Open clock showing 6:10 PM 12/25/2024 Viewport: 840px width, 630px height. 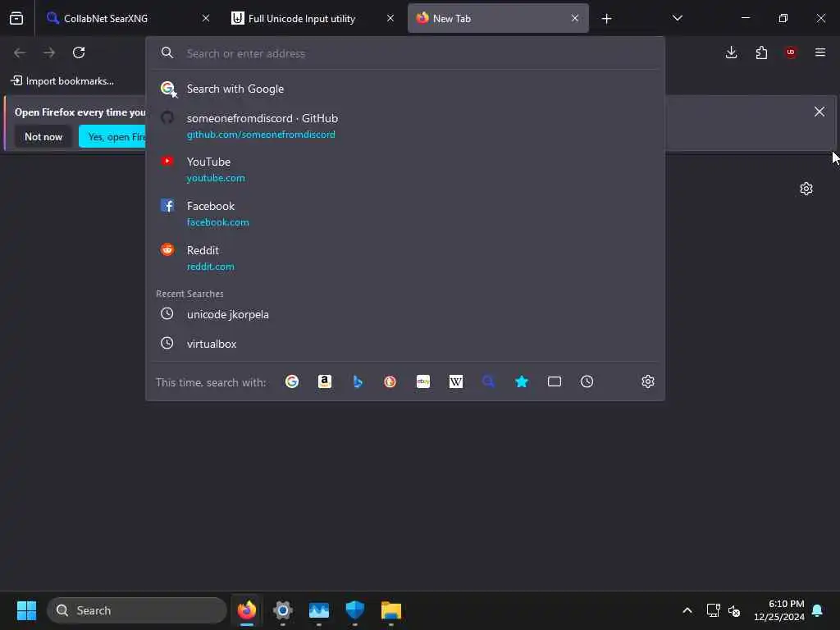coord(779,610)
